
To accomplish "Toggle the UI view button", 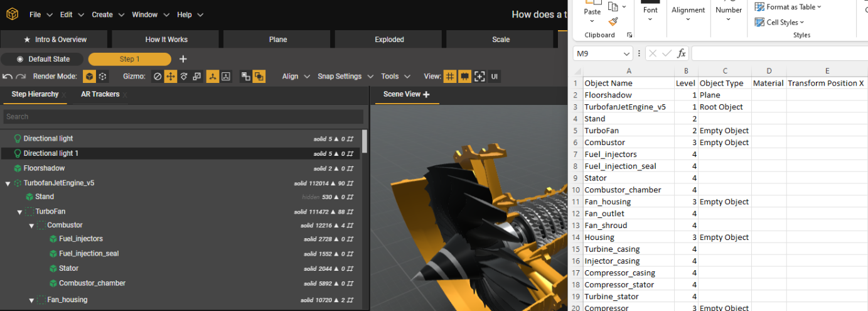I will click(495, 77).
